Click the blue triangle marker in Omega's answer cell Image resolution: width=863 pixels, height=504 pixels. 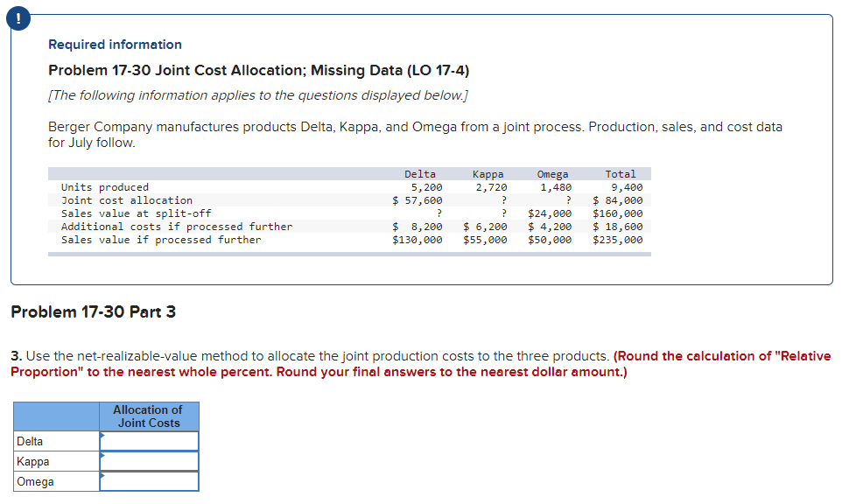(x=101, y=475)
